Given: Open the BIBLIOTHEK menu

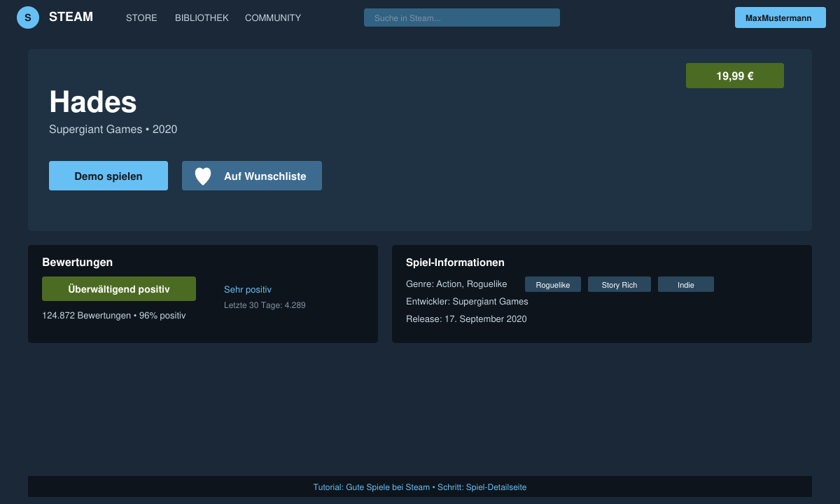Looking at the screenshot, I should (x=202, y=17).
